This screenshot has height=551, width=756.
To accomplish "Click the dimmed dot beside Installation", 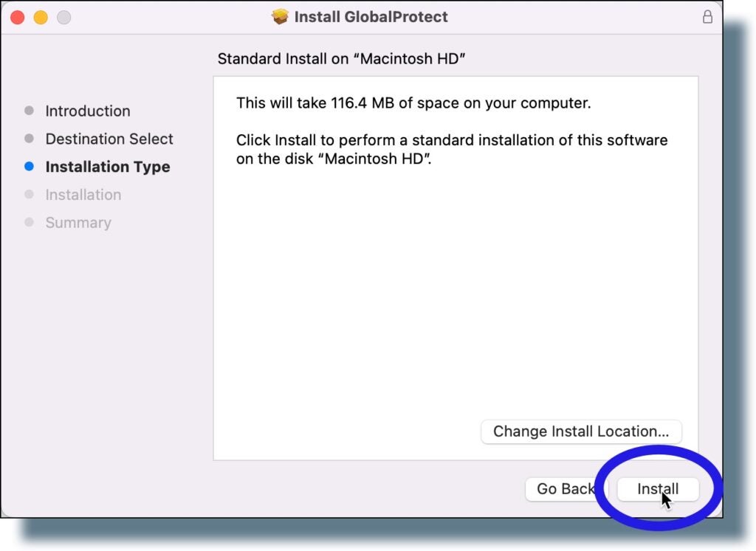I will click(x=30, y=195).
